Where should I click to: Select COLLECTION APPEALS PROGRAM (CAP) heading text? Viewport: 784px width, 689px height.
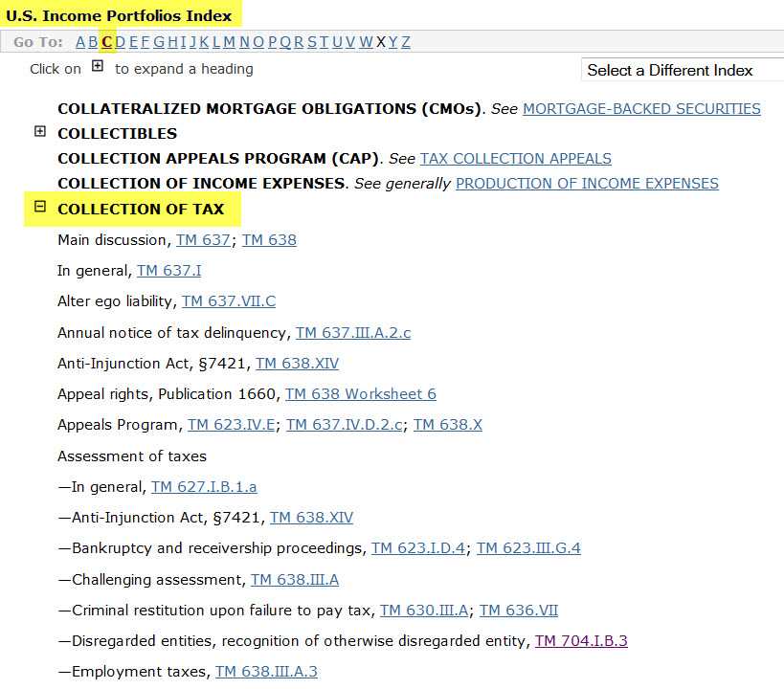tap(218, 159)
